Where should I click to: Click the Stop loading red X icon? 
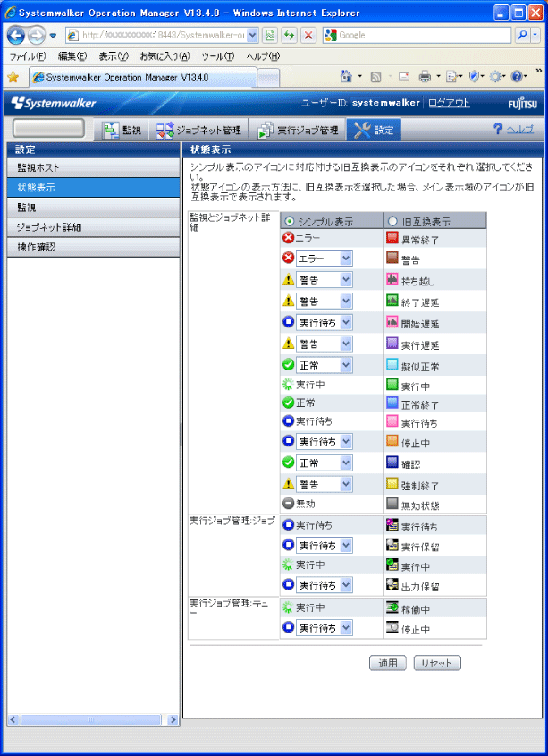(x=308, y=35)
